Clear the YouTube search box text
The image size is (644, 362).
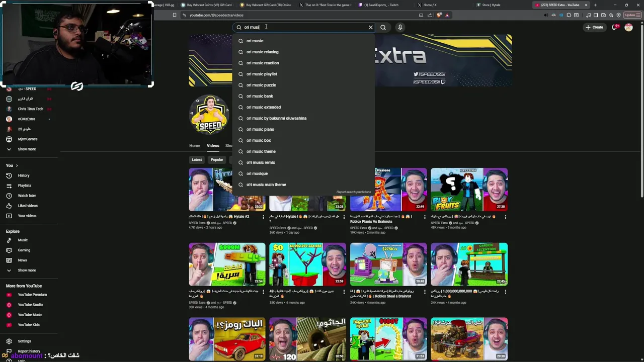coord(371,27)
